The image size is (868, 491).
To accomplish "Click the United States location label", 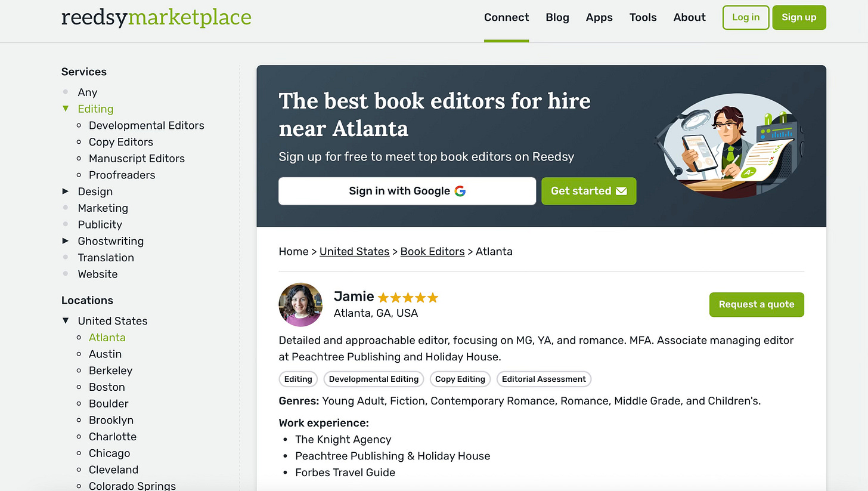I will coord(112,321).
